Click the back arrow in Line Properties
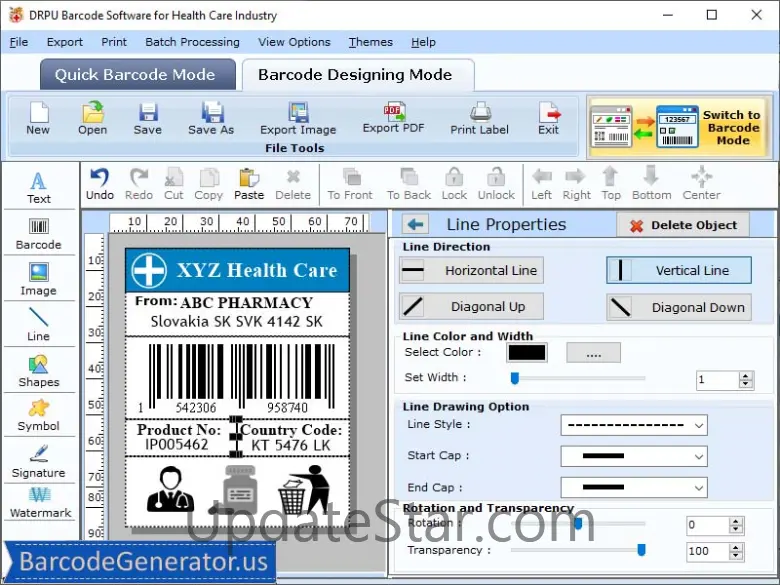780x585 pixels. tap(415, 224)
